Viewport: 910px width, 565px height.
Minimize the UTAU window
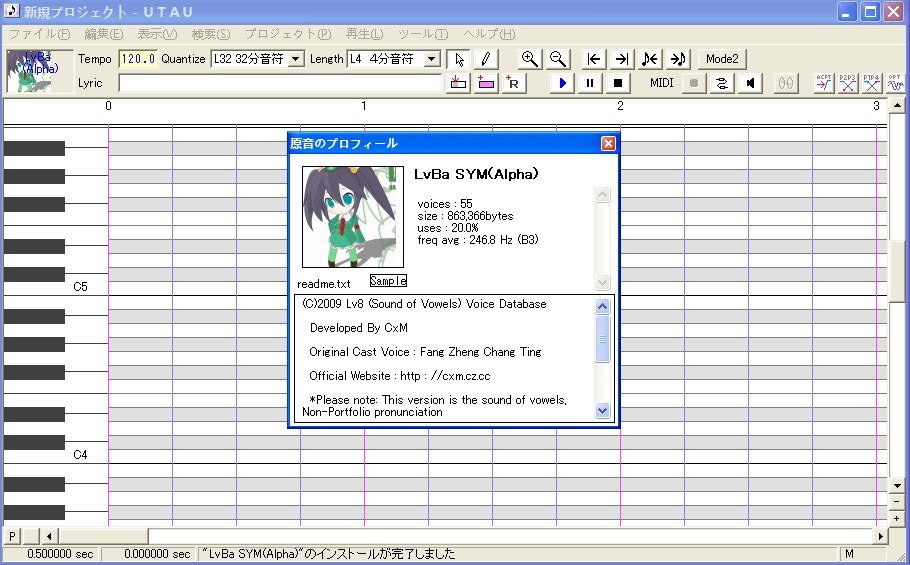(x=847, y=12)
